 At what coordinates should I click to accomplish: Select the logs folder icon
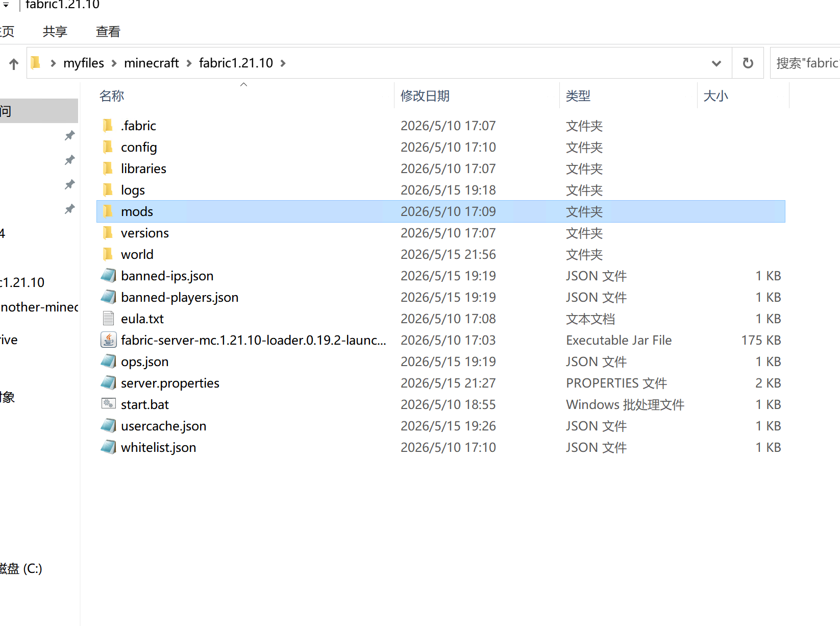tap(108, 190)
